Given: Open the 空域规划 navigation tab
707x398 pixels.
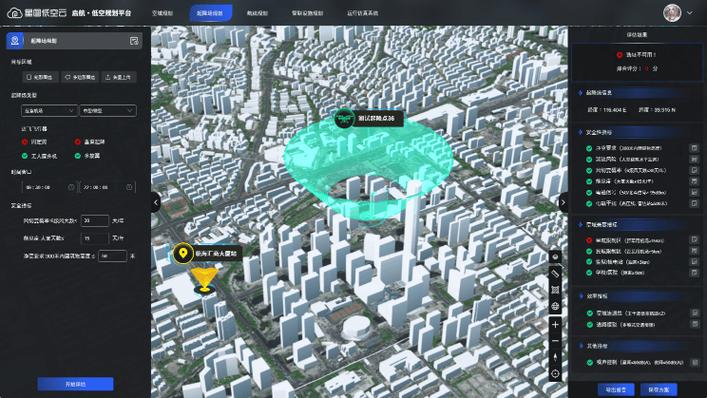Looking at the screenshot, I should pos(162,13).
